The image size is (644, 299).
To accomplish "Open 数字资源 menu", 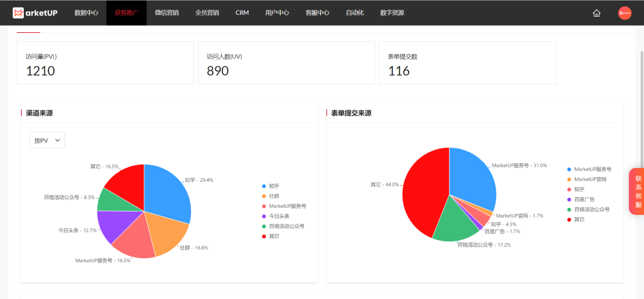I will coord(392,13).
